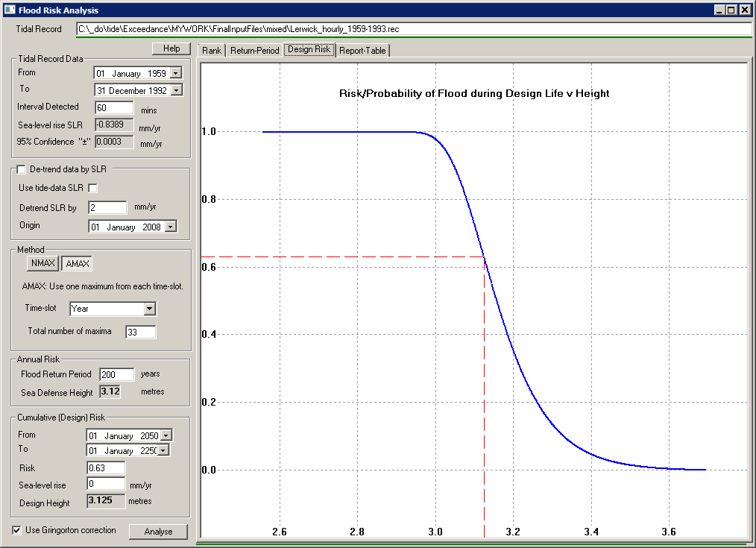Click the Sea-level rise SLR value field

[114, 125]
